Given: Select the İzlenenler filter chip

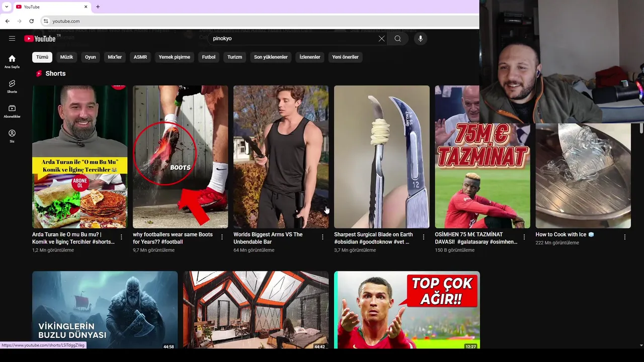Looking at the screenshot, I should (x=310, y=57).
